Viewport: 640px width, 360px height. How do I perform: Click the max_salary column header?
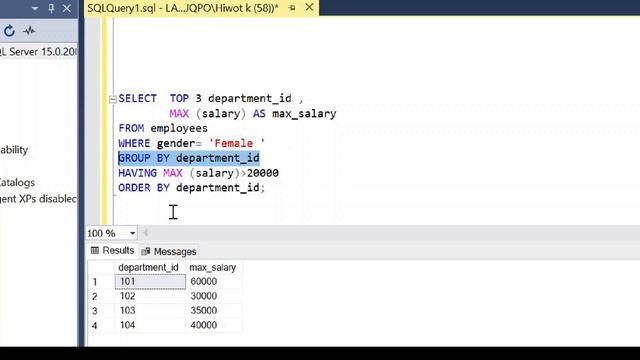tap(213, 267)
